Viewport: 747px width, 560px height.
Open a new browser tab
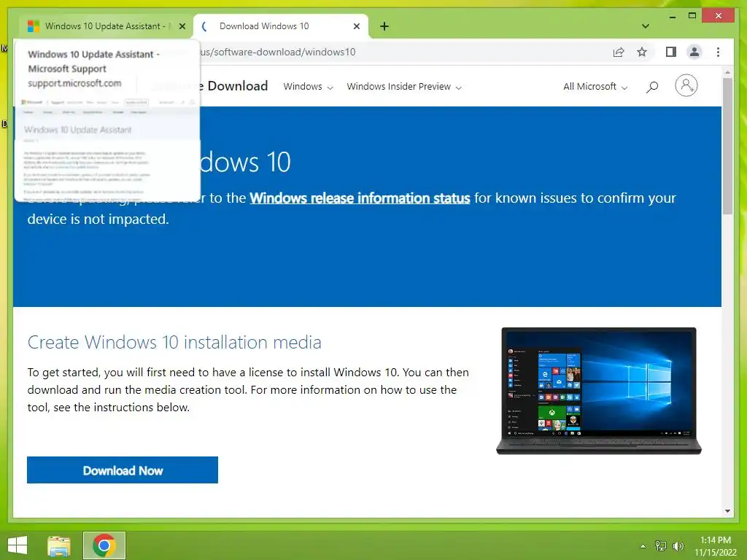[384, 26]
